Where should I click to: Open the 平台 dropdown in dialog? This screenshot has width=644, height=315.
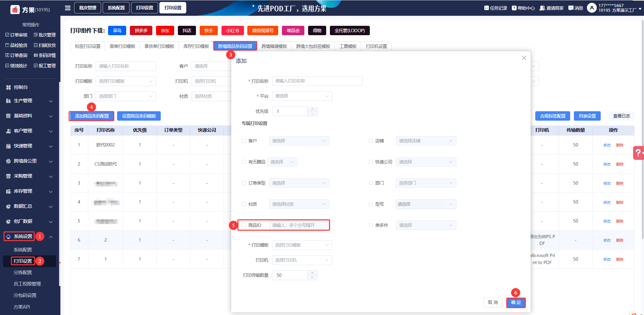click(x=302, y=96)
